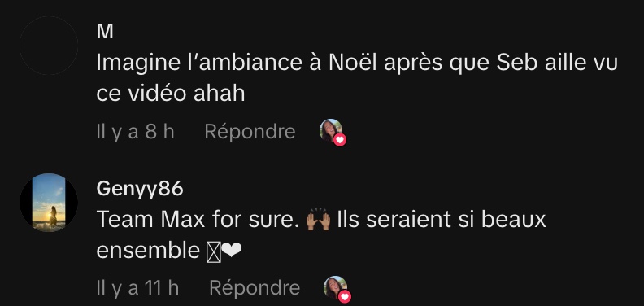Reply to M's comment with Répondre

click(x=250, y=132)
